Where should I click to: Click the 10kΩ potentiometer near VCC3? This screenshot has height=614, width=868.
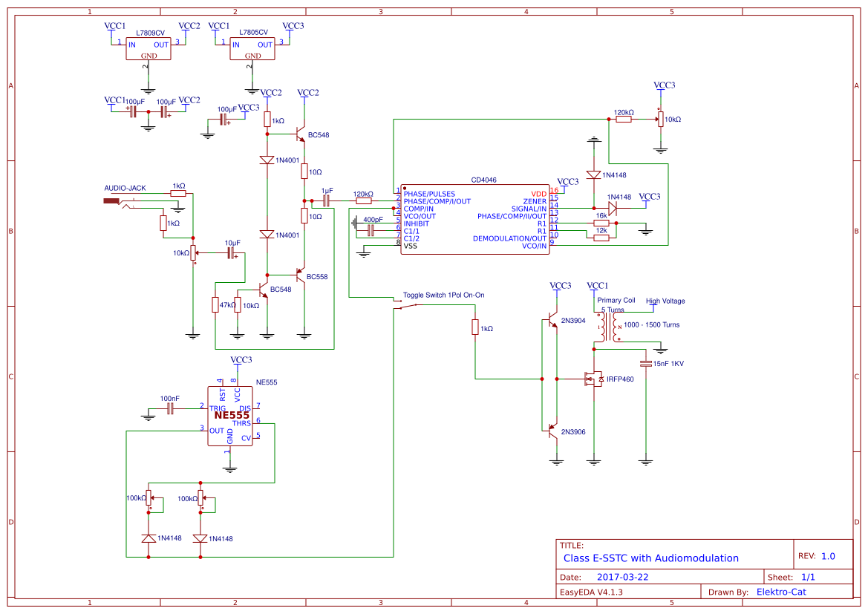(660, 117)
